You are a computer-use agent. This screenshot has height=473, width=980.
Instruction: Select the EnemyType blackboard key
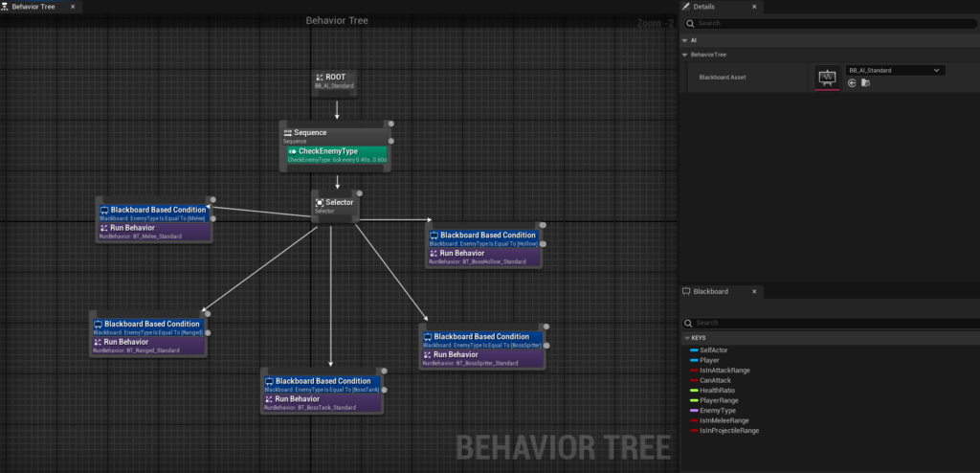point(717,411)
